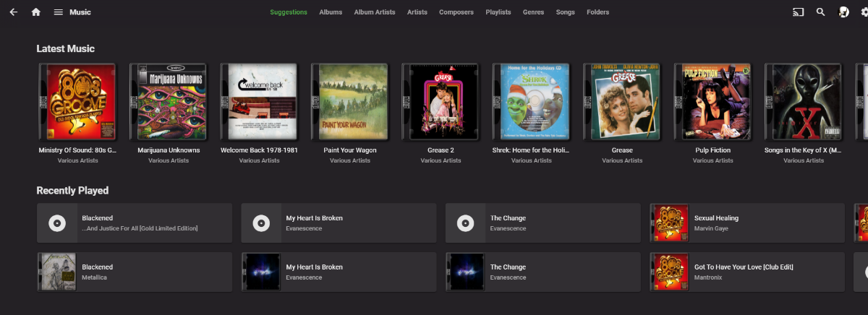Screen dimensions: 868x315
Task: Switch to the Suggestions tab
Action: (x=289, y=12)
